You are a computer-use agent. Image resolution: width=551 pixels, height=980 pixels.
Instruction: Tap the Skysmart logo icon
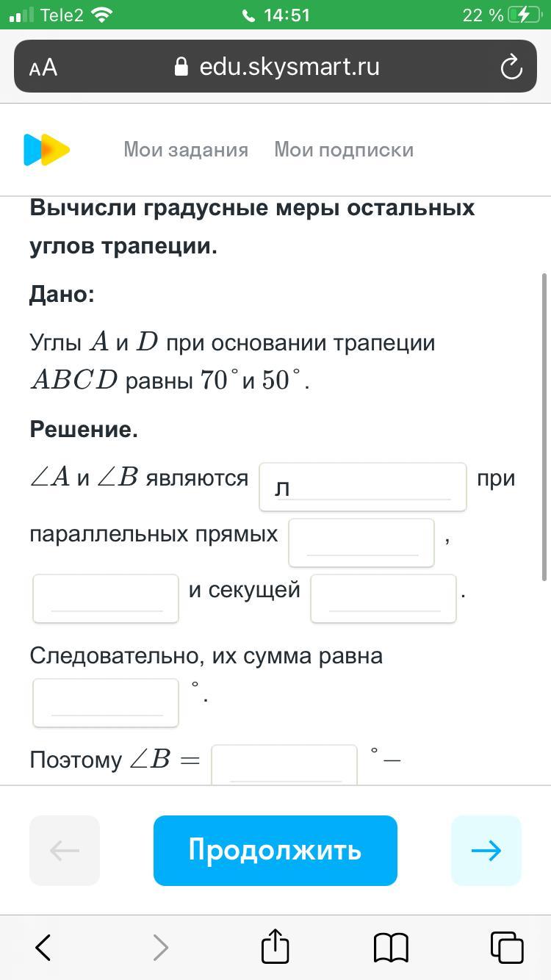(x=47, y=150)
